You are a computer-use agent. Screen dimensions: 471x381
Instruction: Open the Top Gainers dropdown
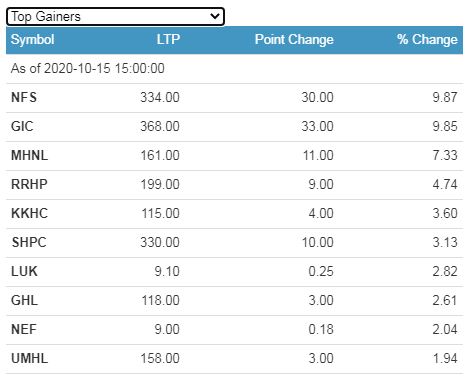(115, 16)
